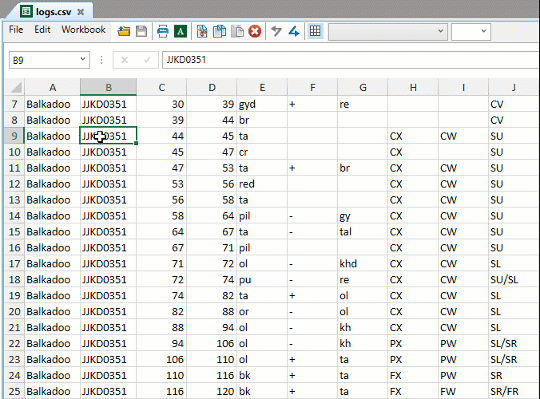
Task: Click the copy icon in toolbar
Action: (x=219, y=31)
